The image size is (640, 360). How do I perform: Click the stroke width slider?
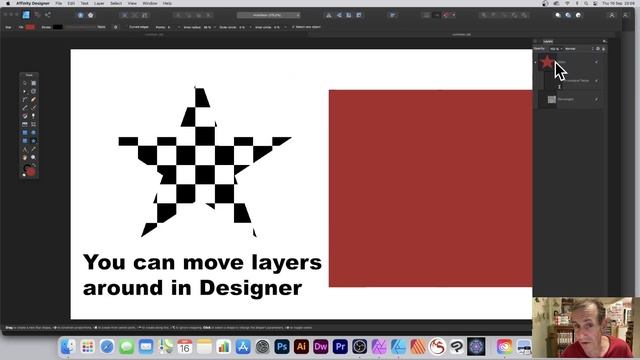pyautogui.click(x=80, y=27)
